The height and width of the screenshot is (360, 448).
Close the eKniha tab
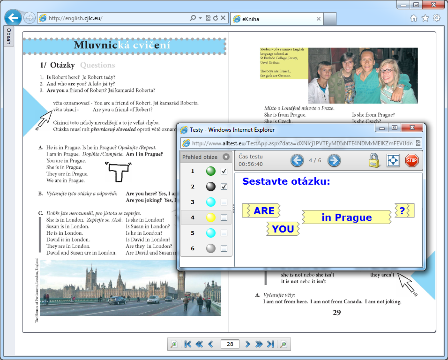[x=318, y=19]
